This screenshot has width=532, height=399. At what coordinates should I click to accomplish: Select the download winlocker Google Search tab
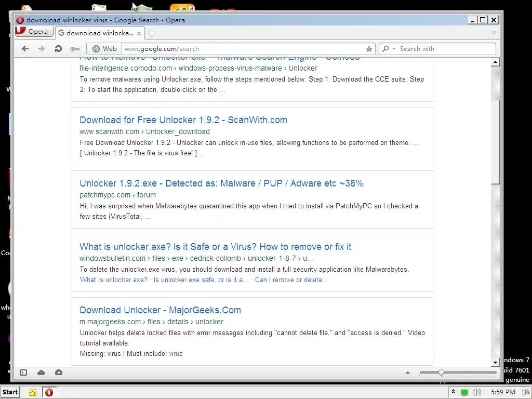(x=100, y=33)
